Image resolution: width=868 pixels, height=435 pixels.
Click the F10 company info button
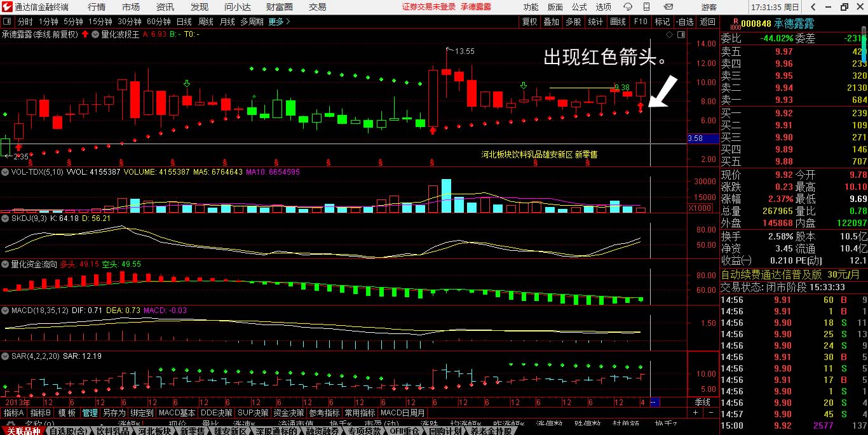tap(640, 22)
